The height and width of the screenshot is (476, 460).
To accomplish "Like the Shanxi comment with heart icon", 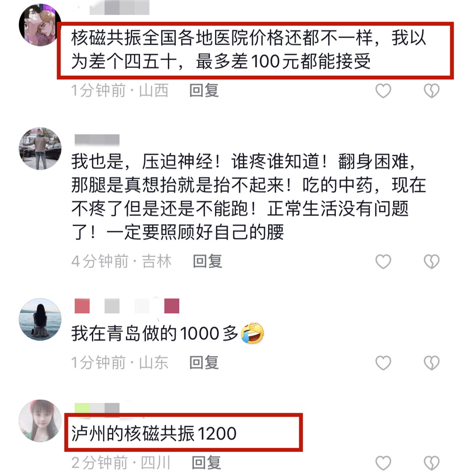I will pyautogui.click(x=383, y=91).
